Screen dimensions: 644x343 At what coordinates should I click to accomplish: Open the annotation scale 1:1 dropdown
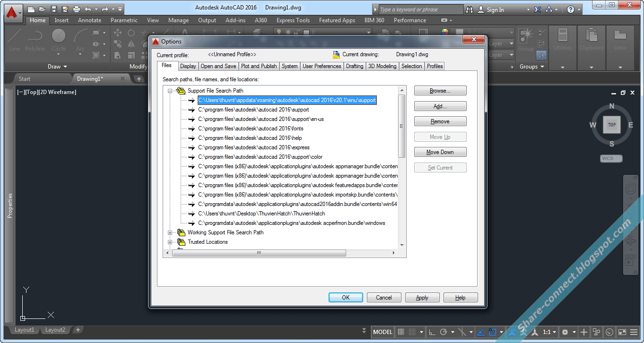(549, 332)
